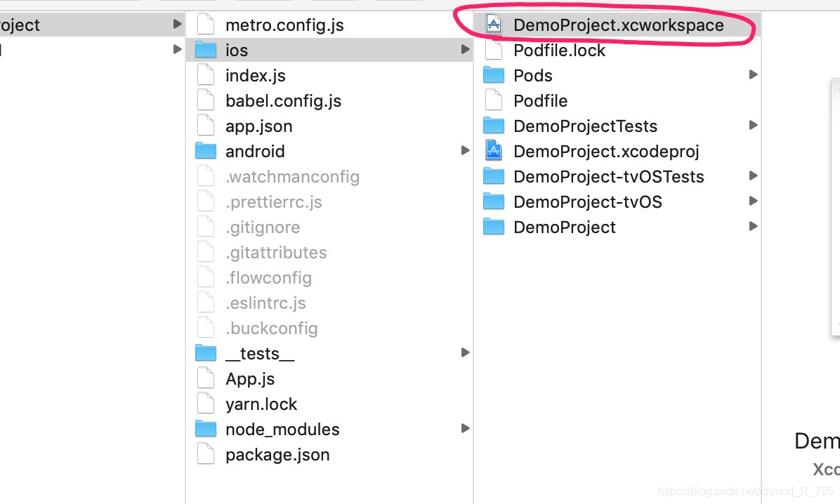The width and height of the screenshot is (840, 504).
Task: Click the .watchmanconfig file icon
Action: click(x=206, y=176)
